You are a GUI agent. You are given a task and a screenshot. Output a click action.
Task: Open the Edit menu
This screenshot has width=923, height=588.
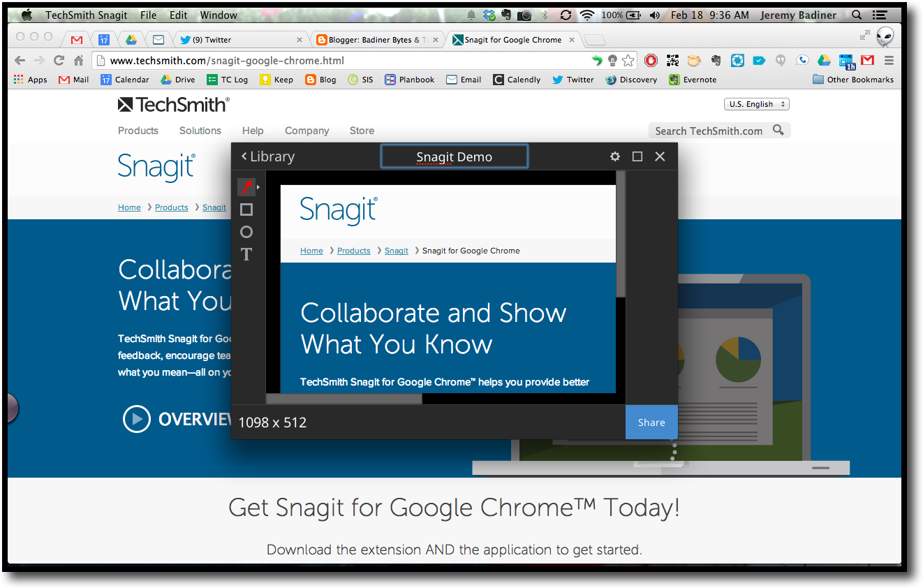point(179,15)
